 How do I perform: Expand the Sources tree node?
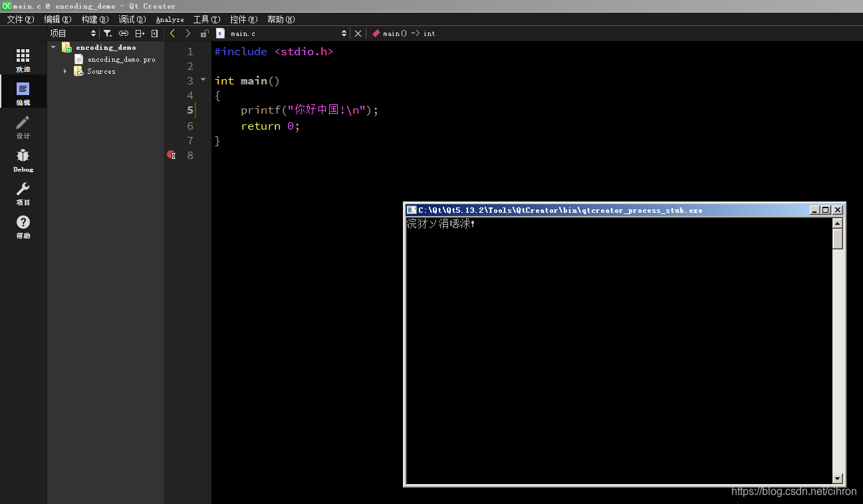(x=65, y=71)
